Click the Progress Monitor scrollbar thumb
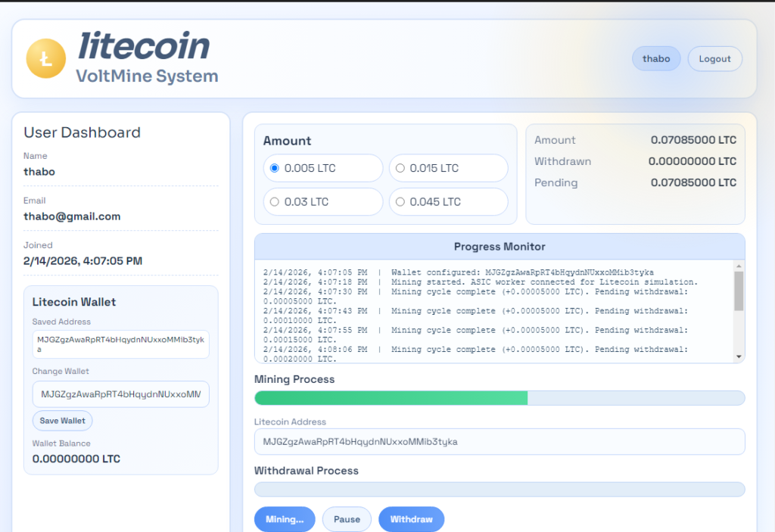Viewport: 775px width, 532px height. click(739, 291)
